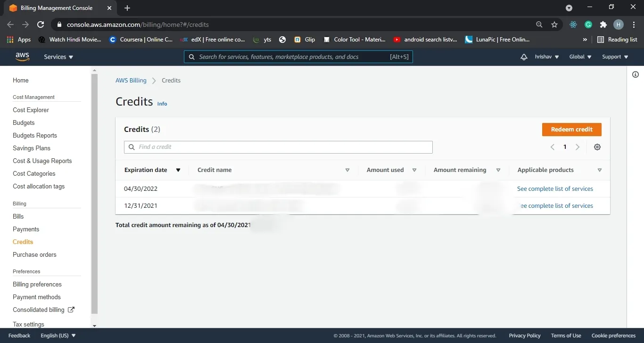Click inside the Find a credit field
644x343 pixels.
[278, 147]
